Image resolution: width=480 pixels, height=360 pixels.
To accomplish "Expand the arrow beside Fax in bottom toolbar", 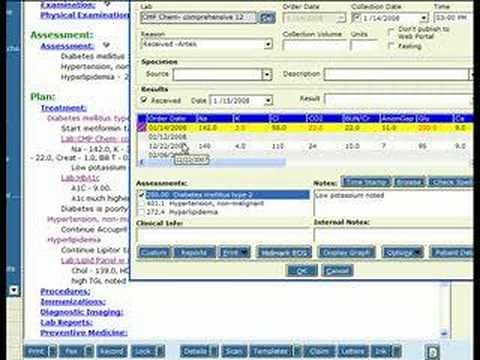I will (x=89, y=352).
